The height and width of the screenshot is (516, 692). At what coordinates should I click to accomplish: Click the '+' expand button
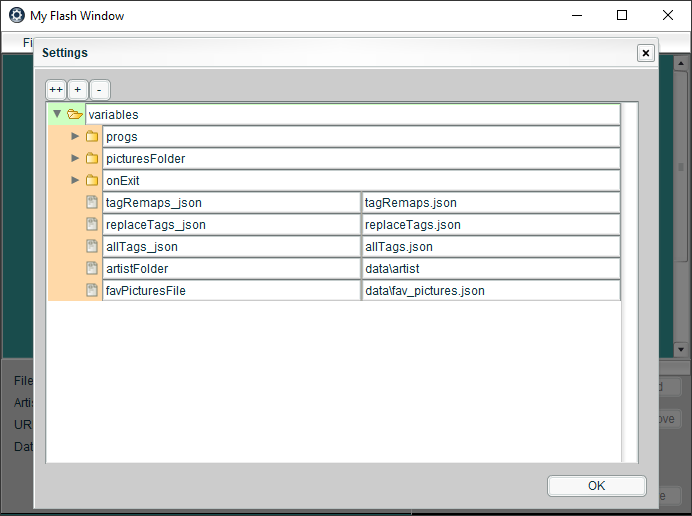[x=78, y=89]
